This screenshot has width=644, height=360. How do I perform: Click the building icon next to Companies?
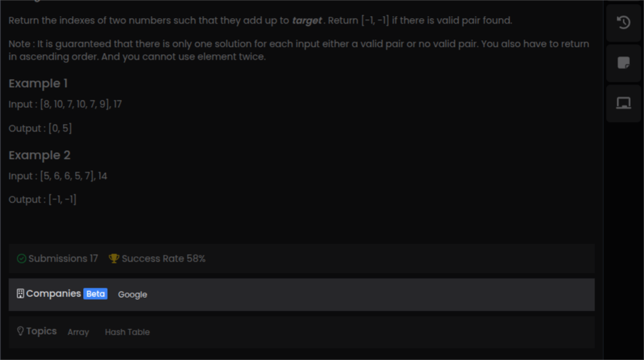[x=20, y=294]
